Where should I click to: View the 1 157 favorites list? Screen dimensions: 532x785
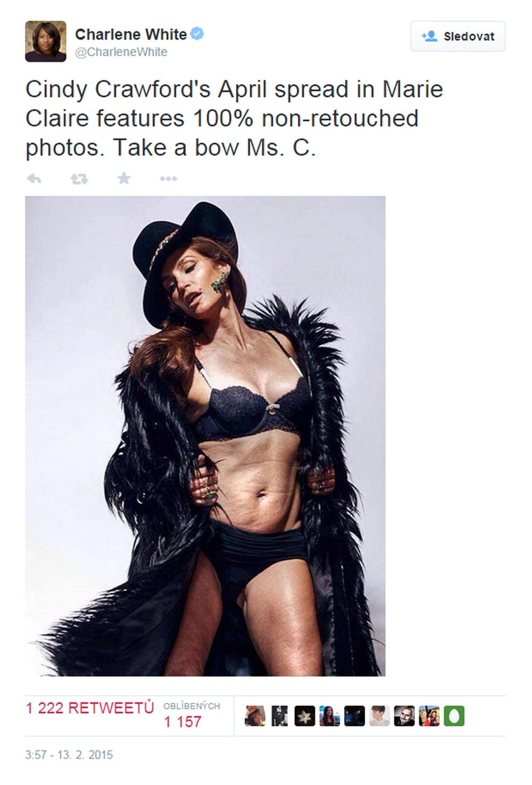click(182, 722)
